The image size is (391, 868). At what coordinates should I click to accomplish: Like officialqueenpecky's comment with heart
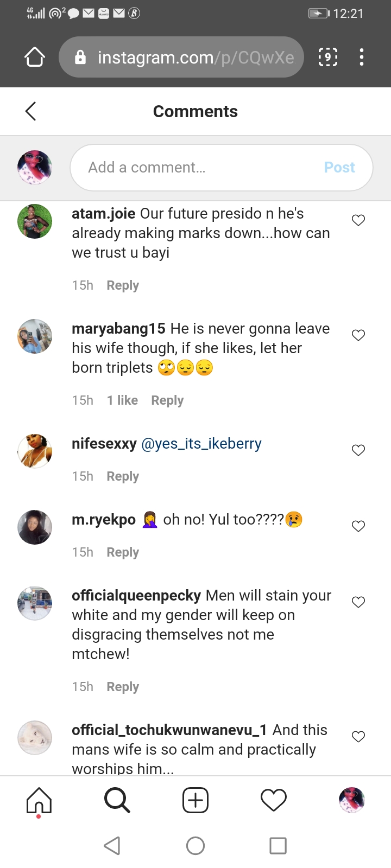point(358,602)
